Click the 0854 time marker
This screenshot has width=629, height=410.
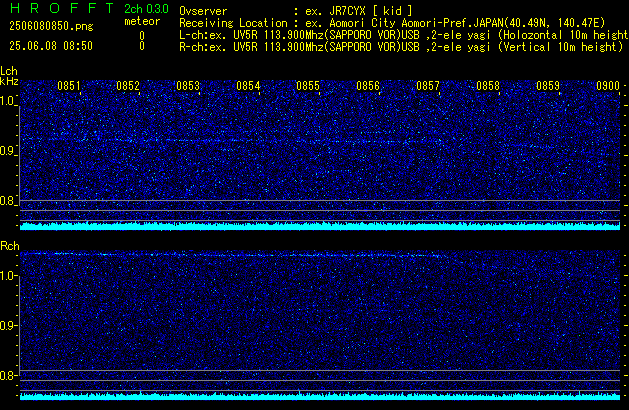point(248,86)
